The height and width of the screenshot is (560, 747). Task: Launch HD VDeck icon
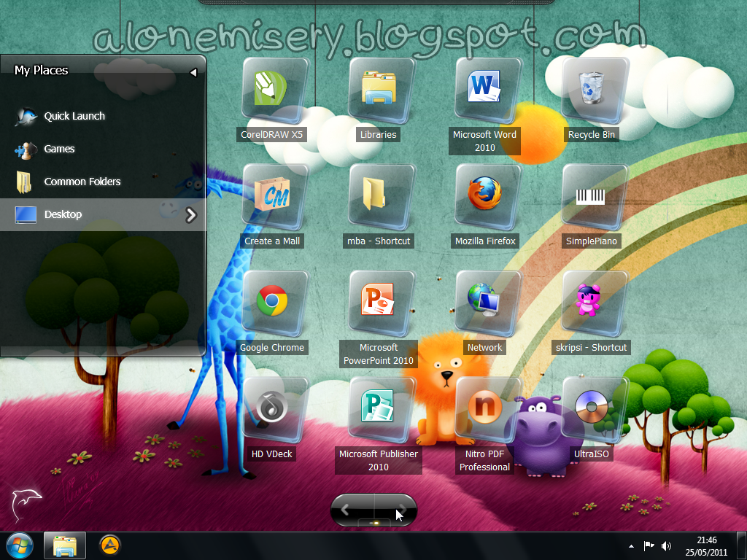[274, 410]
